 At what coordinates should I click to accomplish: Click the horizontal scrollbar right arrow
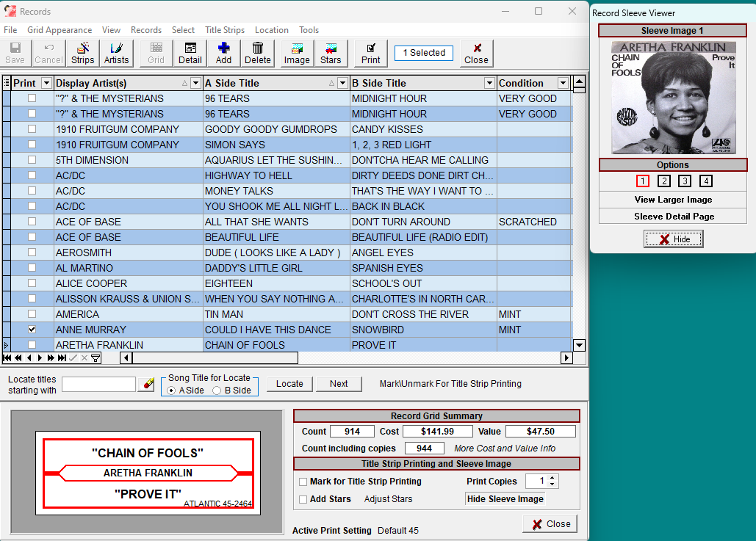pos(566,358)
